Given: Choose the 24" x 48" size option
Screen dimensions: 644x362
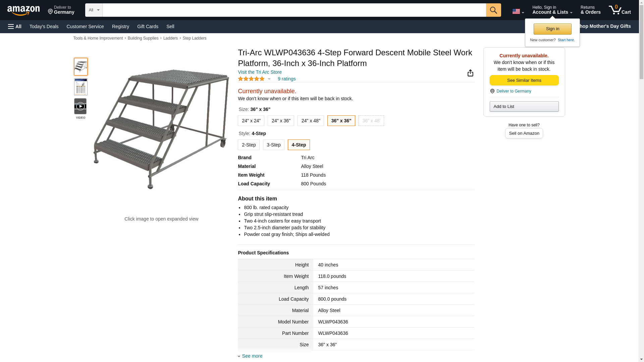Looking at the screenshot, I should click(x=311, y=121).
